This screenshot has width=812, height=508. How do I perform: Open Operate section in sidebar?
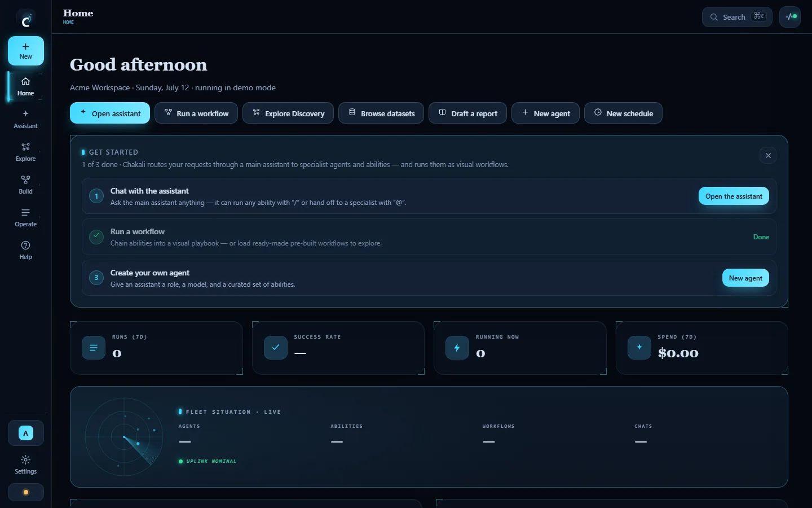coord(26,218)
